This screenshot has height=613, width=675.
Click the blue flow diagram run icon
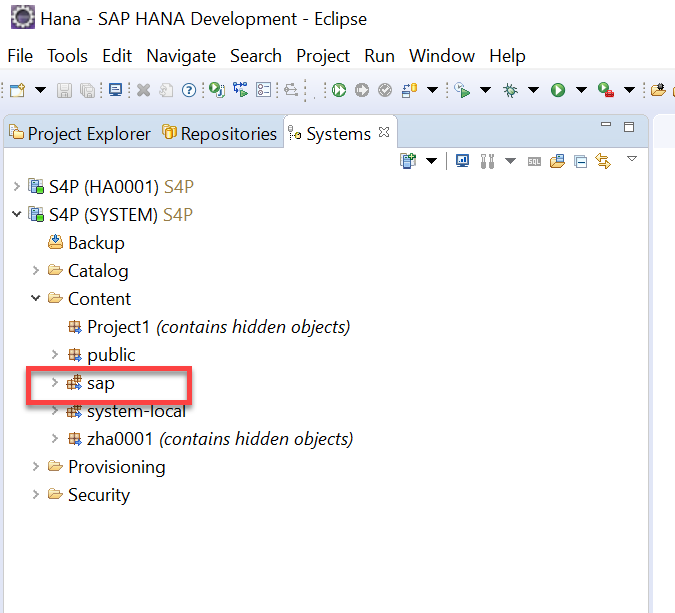241,90
